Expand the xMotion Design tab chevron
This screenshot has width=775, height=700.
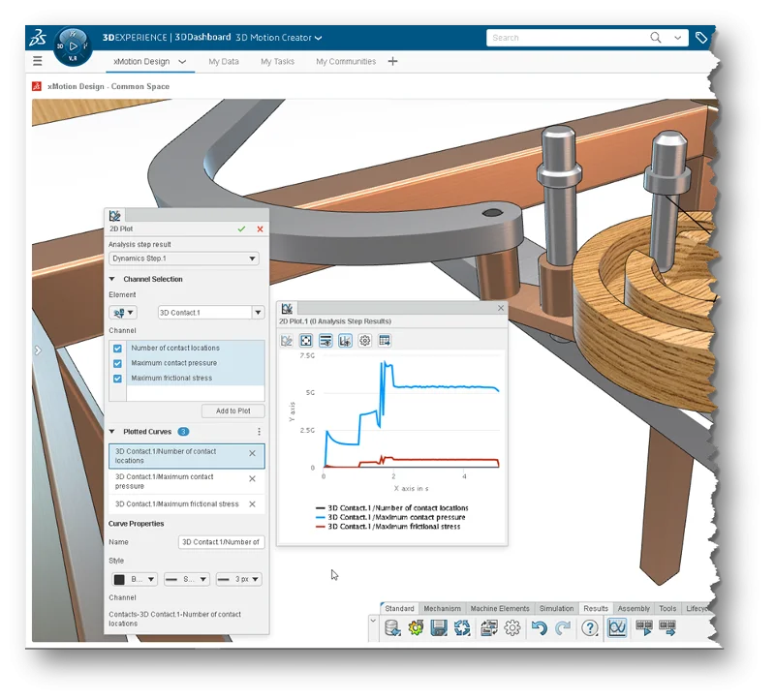point(182,62)
